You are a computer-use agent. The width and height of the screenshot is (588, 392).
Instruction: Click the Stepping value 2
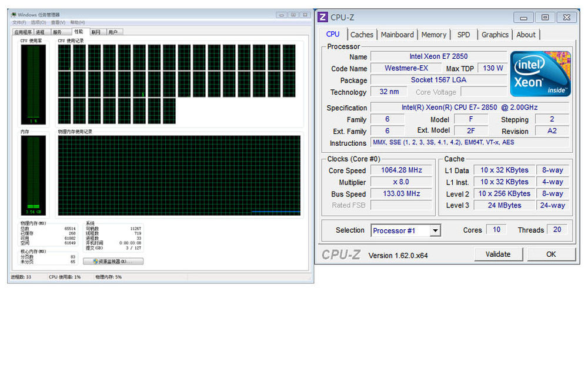click(552, 119)
